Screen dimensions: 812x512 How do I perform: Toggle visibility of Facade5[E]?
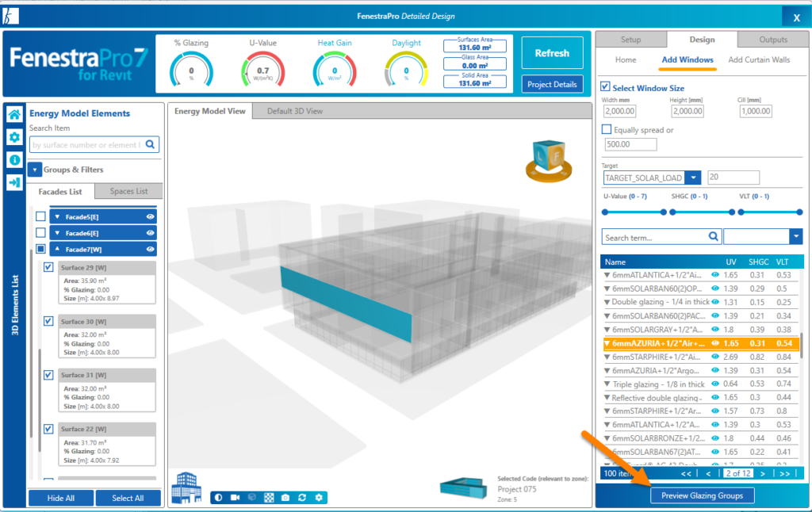pos(150,217)
